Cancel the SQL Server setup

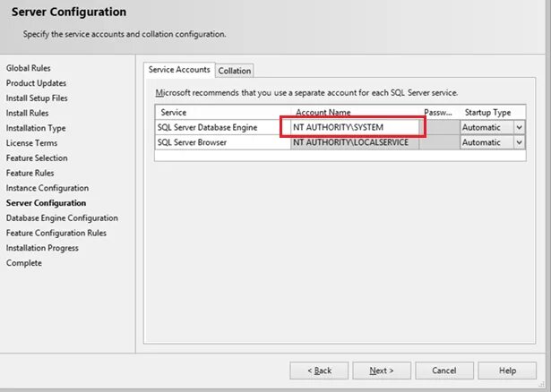point(444,371)
